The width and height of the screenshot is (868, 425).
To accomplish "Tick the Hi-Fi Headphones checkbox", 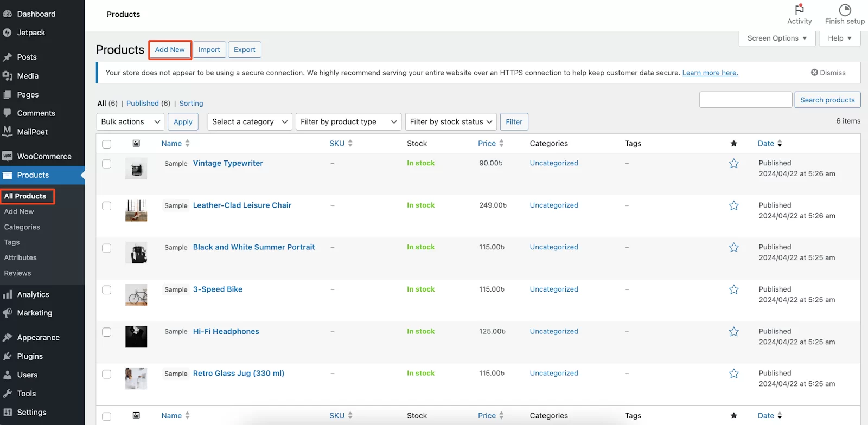I will [x=106, y=332].
